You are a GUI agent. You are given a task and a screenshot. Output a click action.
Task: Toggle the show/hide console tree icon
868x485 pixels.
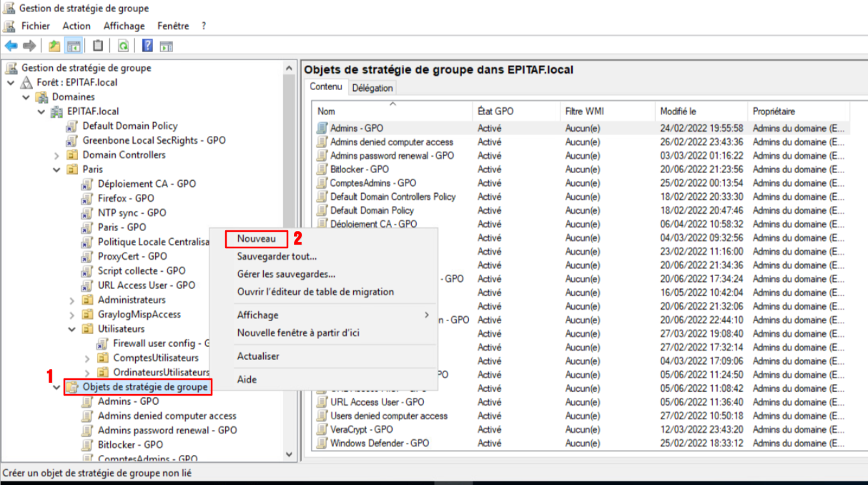(73, 46)
